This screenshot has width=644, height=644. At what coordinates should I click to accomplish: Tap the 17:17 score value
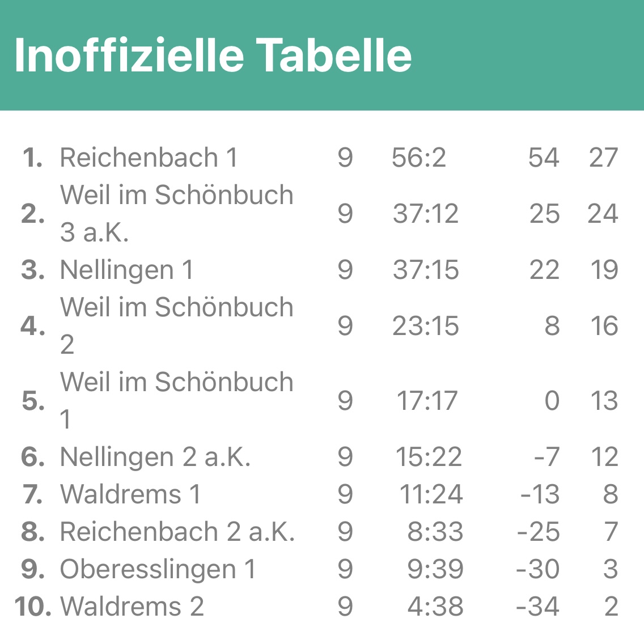point(427,401)
